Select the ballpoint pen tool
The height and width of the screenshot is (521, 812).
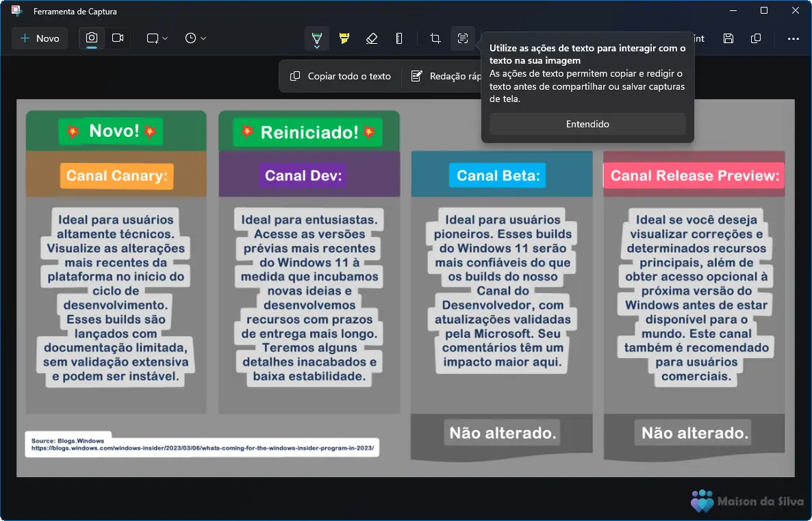(316, 38)
